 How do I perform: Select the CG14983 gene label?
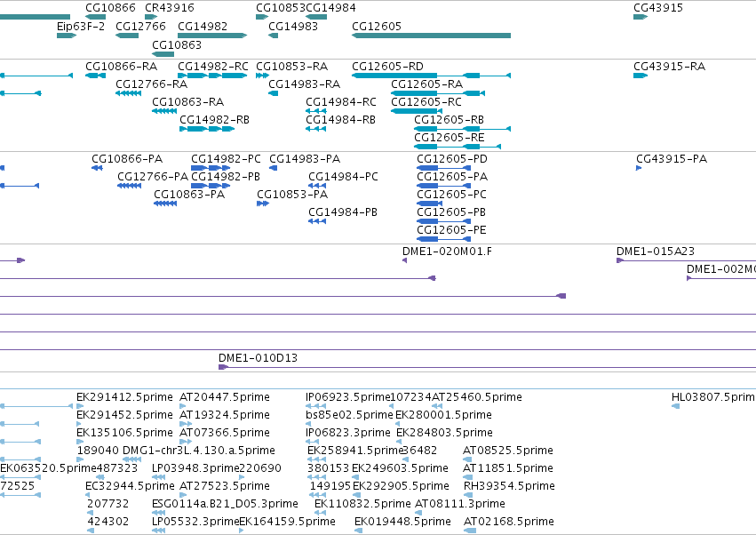(293, 26)
